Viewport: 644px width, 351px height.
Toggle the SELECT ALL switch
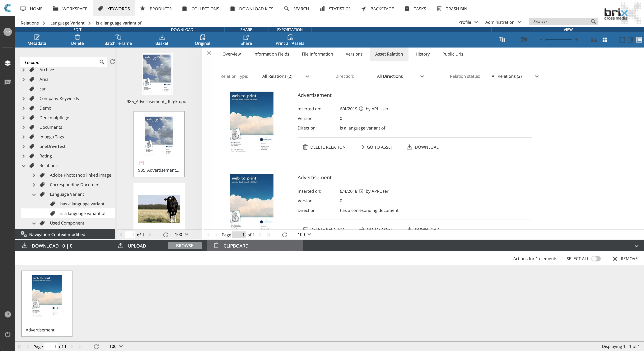pos(596,259)
